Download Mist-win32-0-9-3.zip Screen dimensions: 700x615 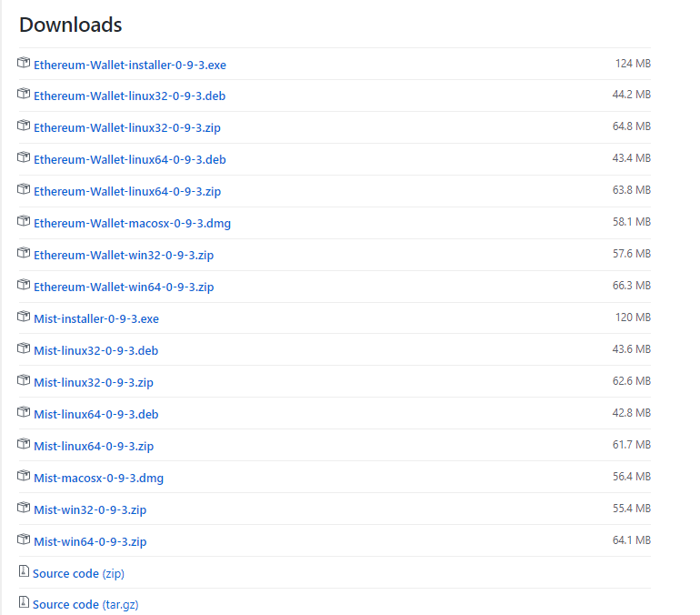tap(90, 510)
